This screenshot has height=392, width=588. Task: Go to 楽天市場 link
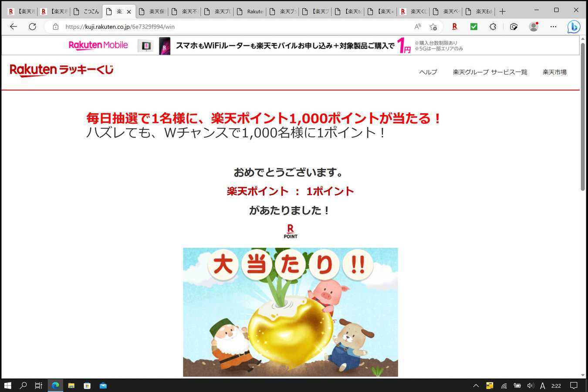(554, 72)
